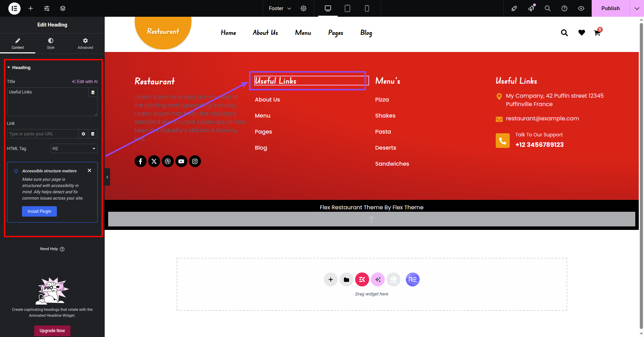The height and width of the screenshot is (337, 644).
Task: Open dynamic tags for Title field
Action: [93, 92]
